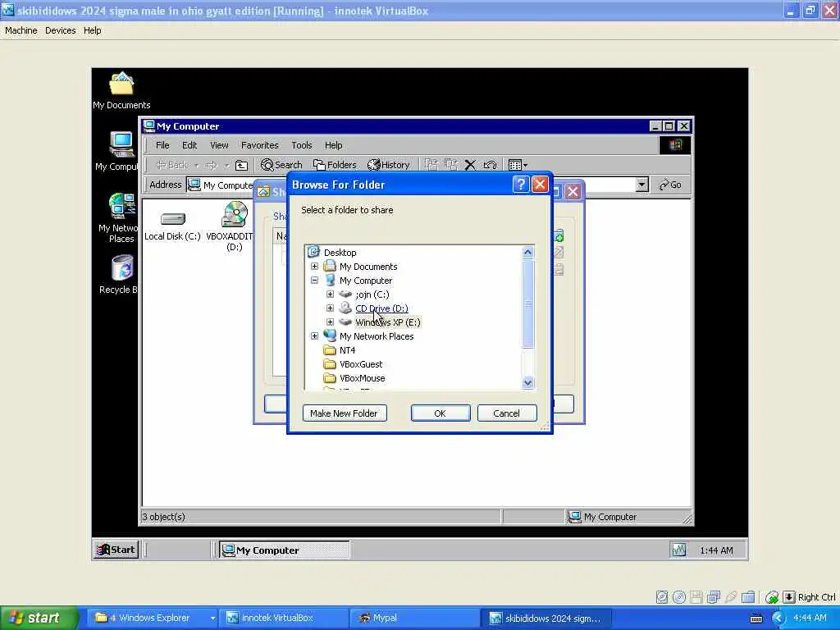Open the View menu in My Computer
Viewport: 840px width, 630px height.
coord(219,145)
